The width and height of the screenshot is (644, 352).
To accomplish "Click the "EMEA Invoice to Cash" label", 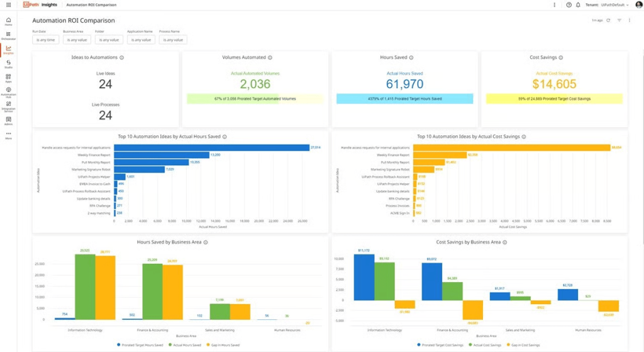I will click(x=95, y=185).
